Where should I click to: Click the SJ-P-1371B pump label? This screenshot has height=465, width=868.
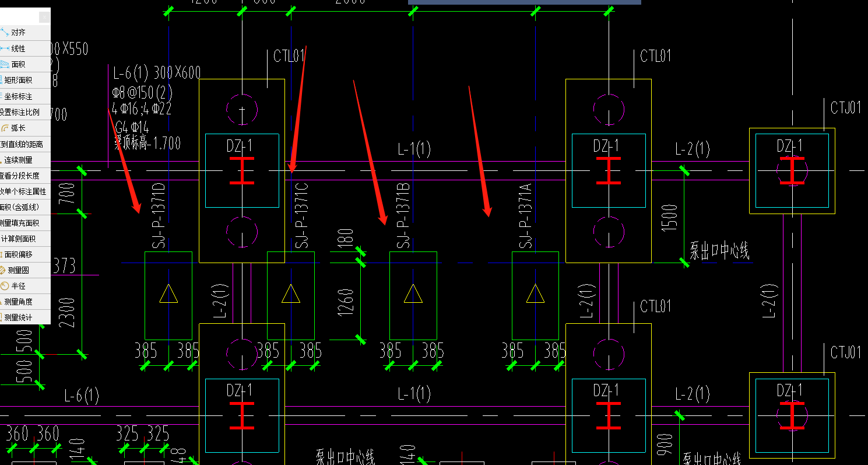[x=404, y=215]
